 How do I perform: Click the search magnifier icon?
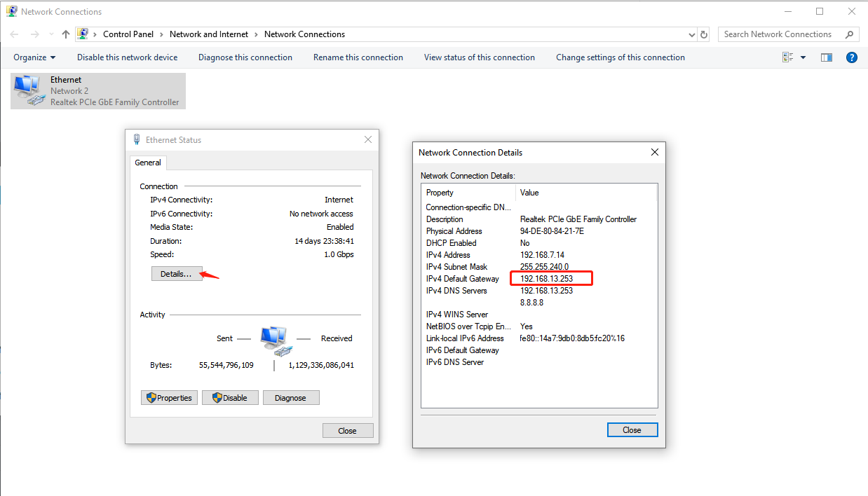point(849,34)
